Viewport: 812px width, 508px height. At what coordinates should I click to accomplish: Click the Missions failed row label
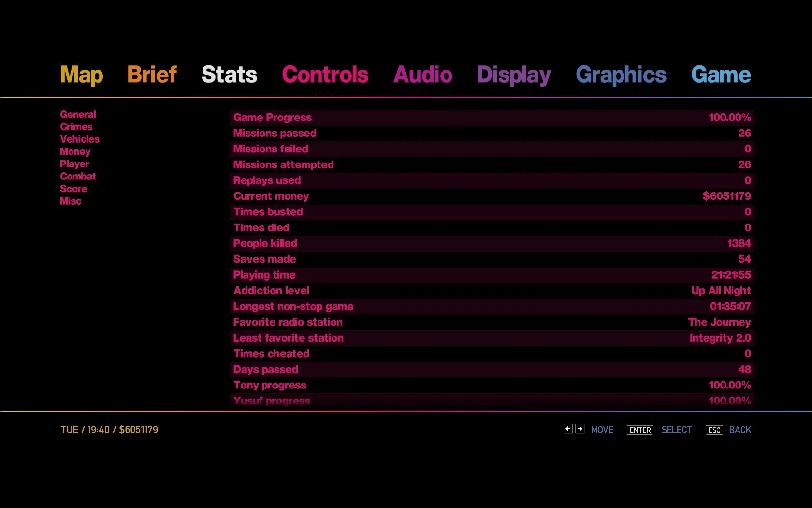pos(271,149)
